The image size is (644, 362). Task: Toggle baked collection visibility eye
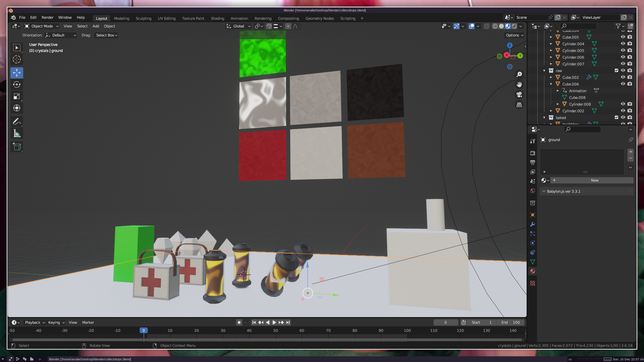tap(623, 117)
